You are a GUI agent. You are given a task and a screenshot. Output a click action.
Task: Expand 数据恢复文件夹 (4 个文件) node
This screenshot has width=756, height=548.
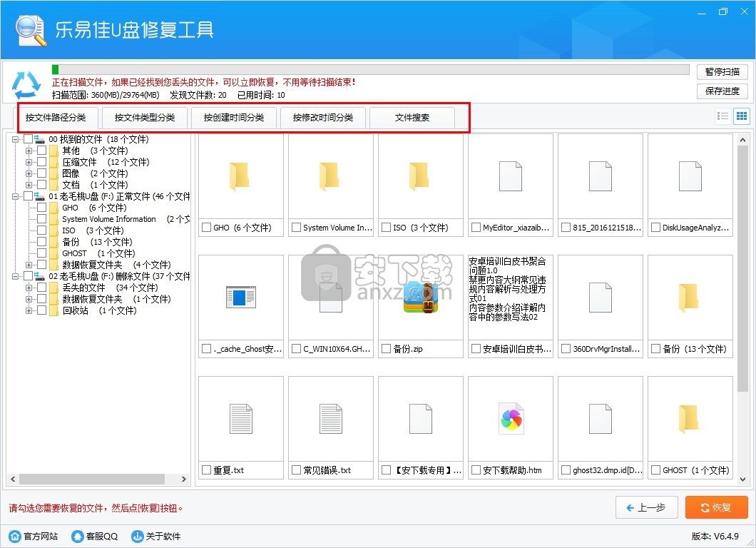coord(29,265)
